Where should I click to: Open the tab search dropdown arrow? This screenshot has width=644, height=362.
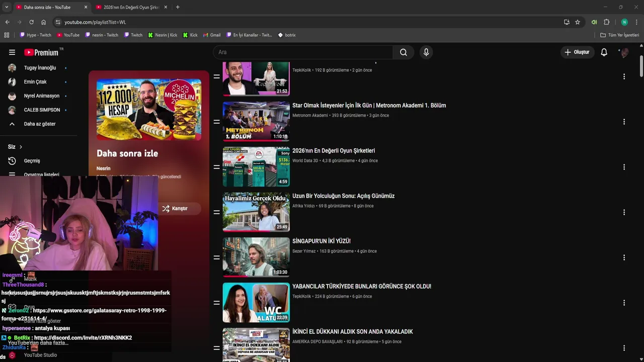click(6, 7)
